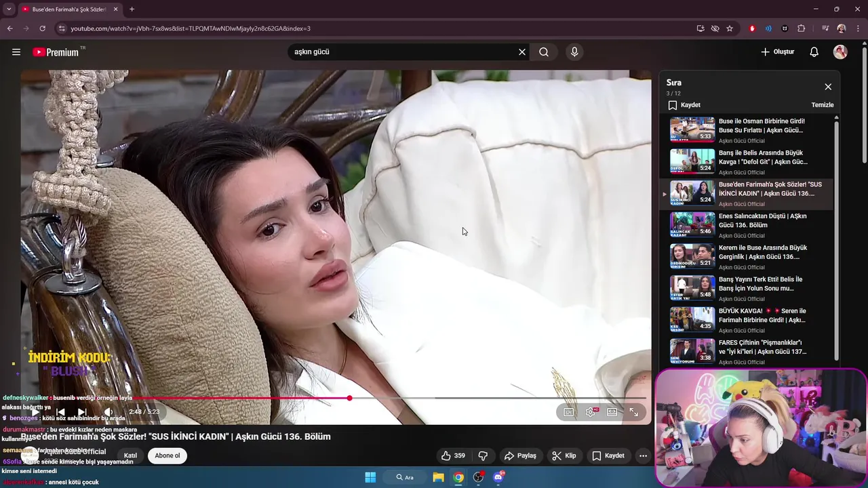Open red hand adblock extension
868x488 pixels.
[x=752, y=28]
